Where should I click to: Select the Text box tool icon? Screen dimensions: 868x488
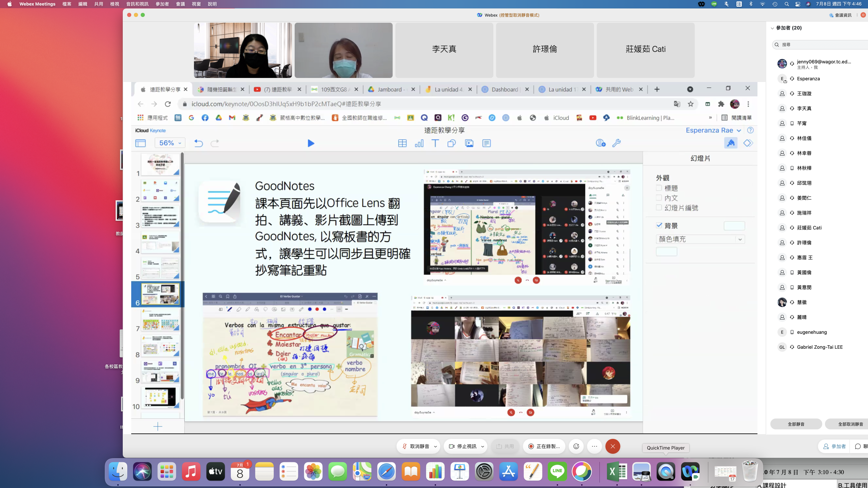pos(435,143)
